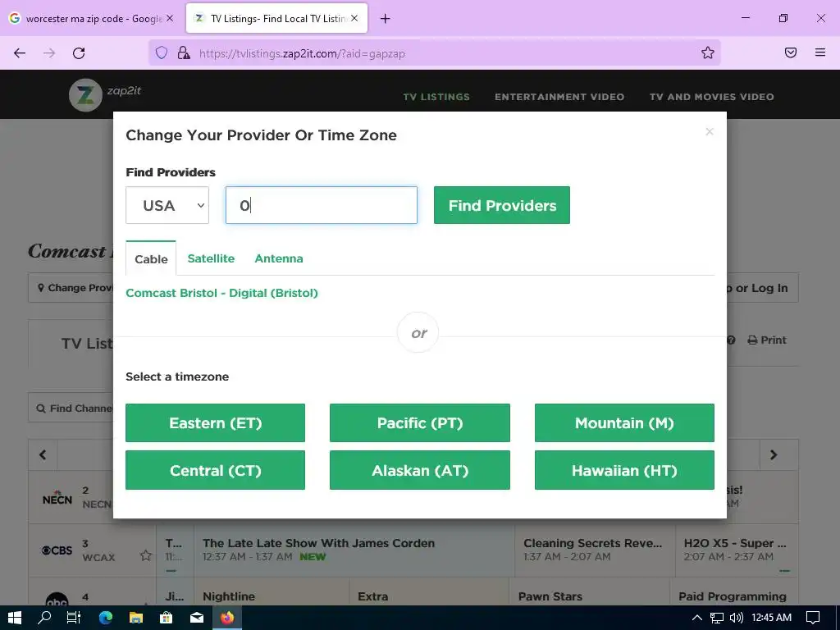This screenshot has height=630, width=840.
Task: Switch to the Cable tab
Action: [151, 258]
